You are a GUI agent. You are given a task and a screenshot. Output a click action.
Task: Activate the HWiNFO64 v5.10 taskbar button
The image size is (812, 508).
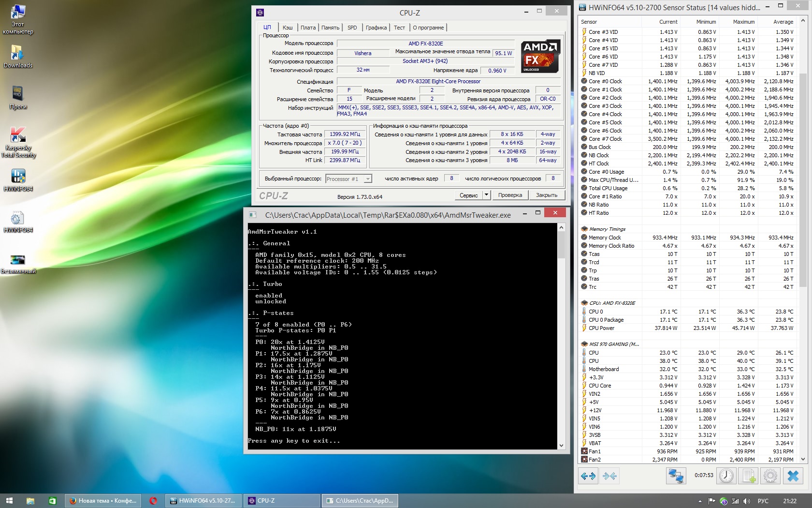click(x=203, y=501)
